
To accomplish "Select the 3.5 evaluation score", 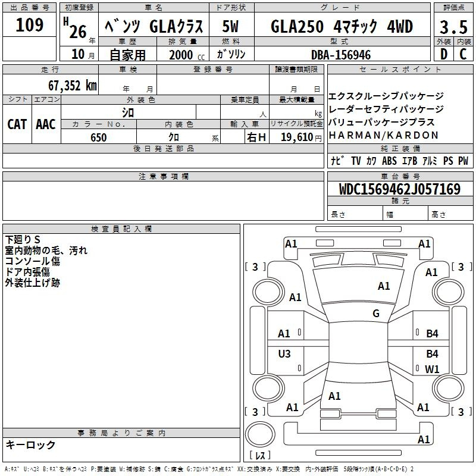I will [453, 27].
